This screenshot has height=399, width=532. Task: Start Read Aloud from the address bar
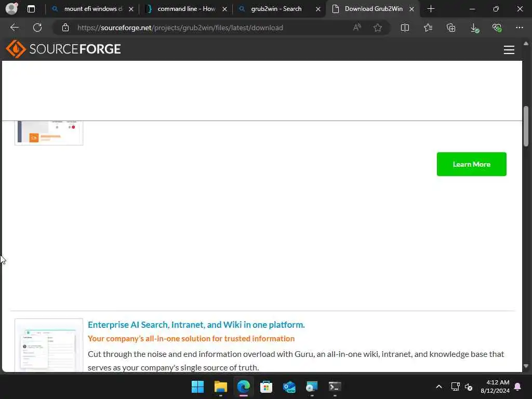coord(357,28)
